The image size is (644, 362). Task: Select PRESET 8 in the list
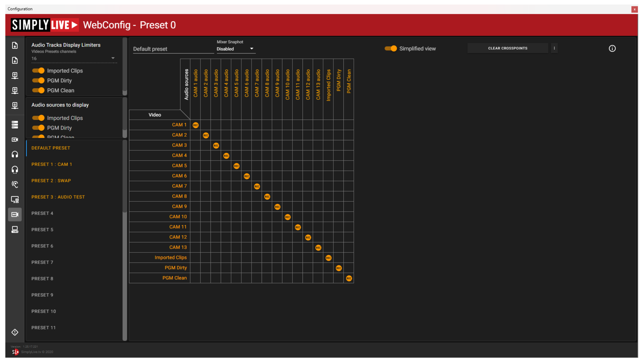(x=74, y=279)
